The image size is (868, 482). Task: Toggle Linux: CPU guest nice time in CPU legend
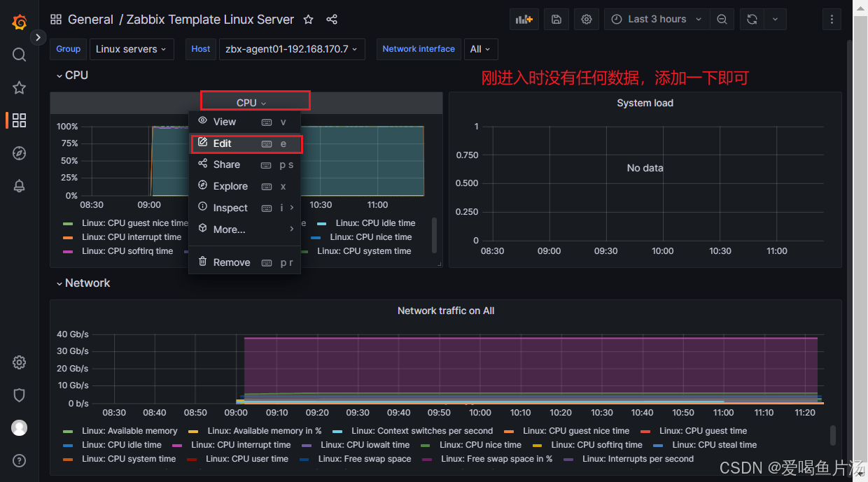(134, 223)
